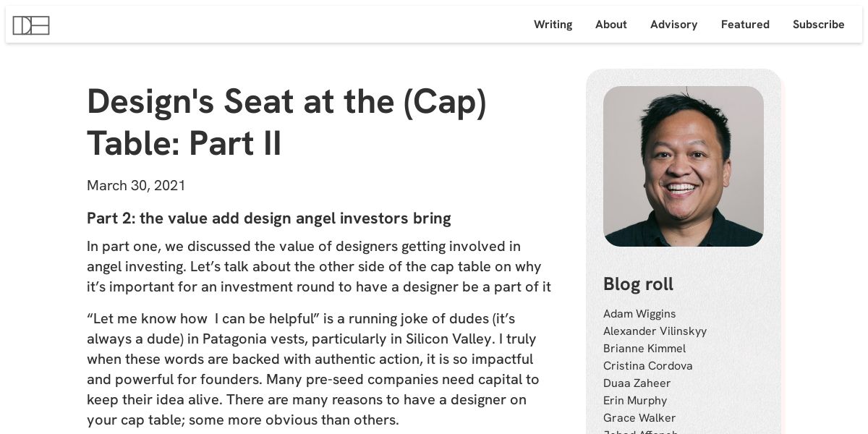Open Duaa Zaheer's blog link
Viewport: 868px width, 434px height.
click(637, 383)
